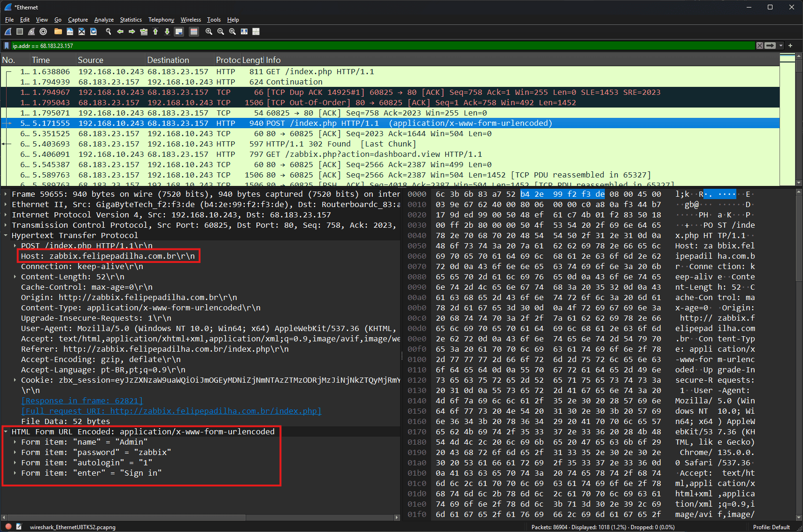The image size is (803, 532).
Task: Sort by Time column header
Action: [53, 60]
